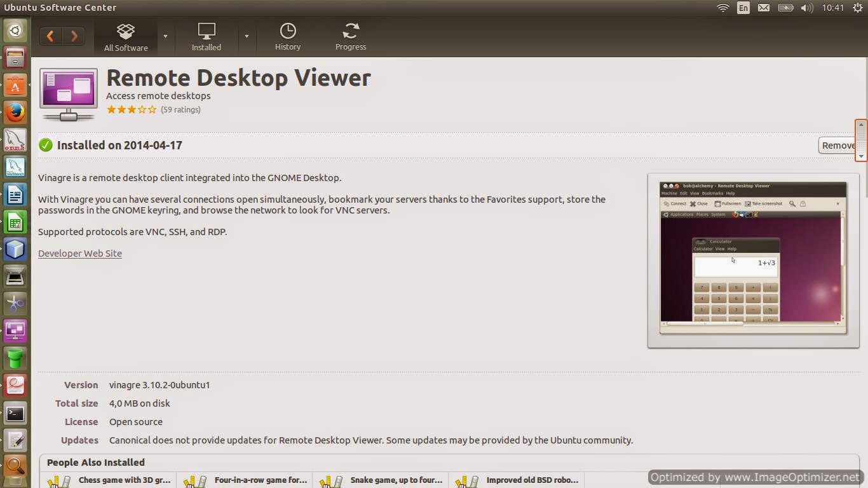The image size is (868, 488).
Task: Open the History view
Action: (x=288, y=37)
